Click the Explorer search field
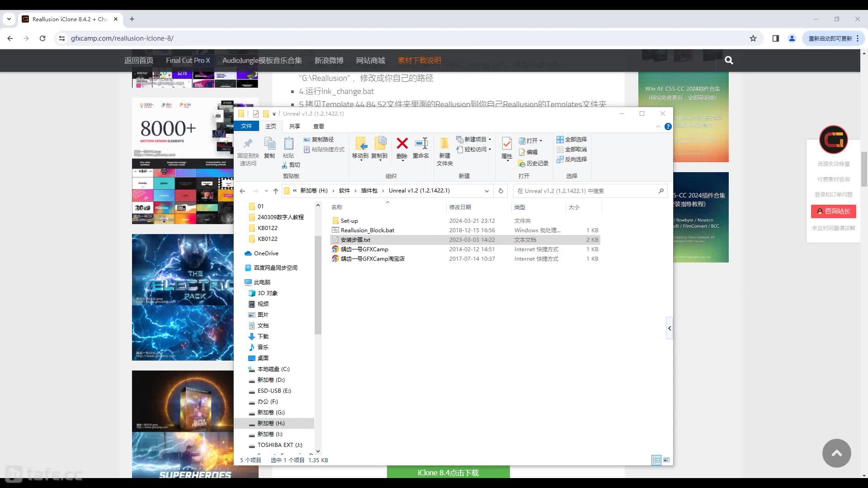This screenshot has width=868, height=488. (x=590, y=191)
